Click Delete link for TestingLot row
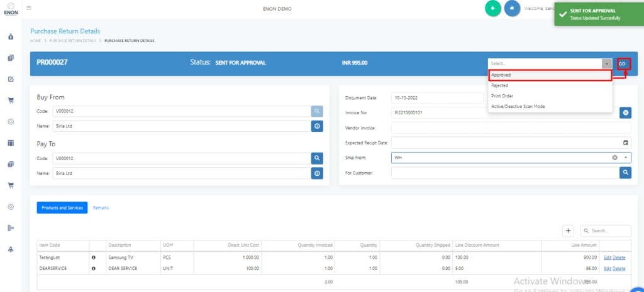The width and height of the screenshot is (644, 292). point(619,257)
